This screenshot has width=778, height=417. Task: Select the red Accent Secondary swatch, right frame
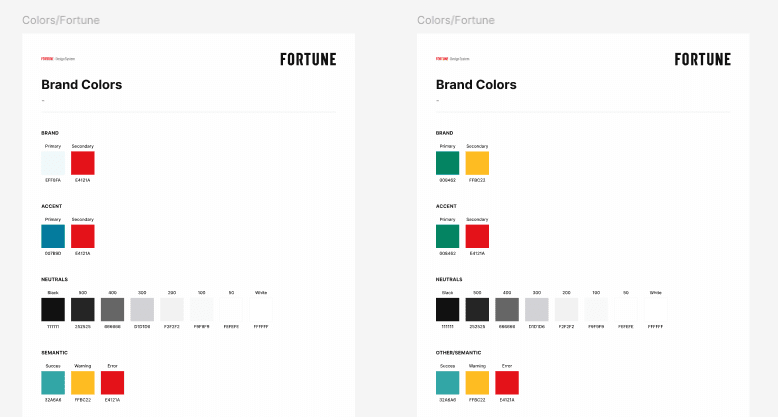pos(477,236)
